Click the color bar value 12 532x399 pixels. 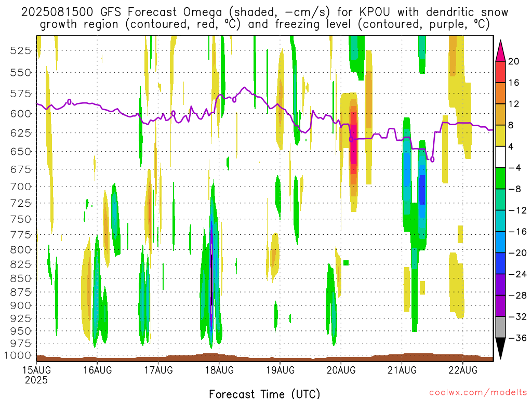pyautogui.click(x=514, y=104)
